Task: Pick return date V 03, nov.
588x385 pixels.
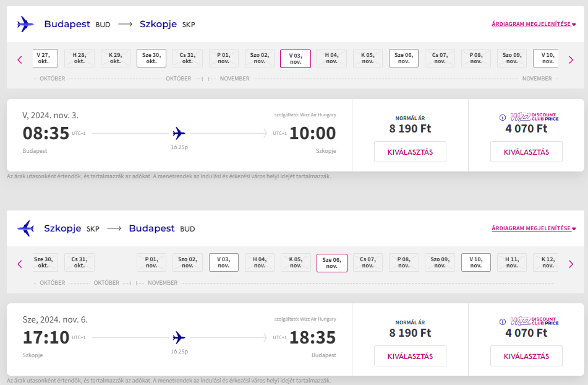Action: (x=223, y=262)
